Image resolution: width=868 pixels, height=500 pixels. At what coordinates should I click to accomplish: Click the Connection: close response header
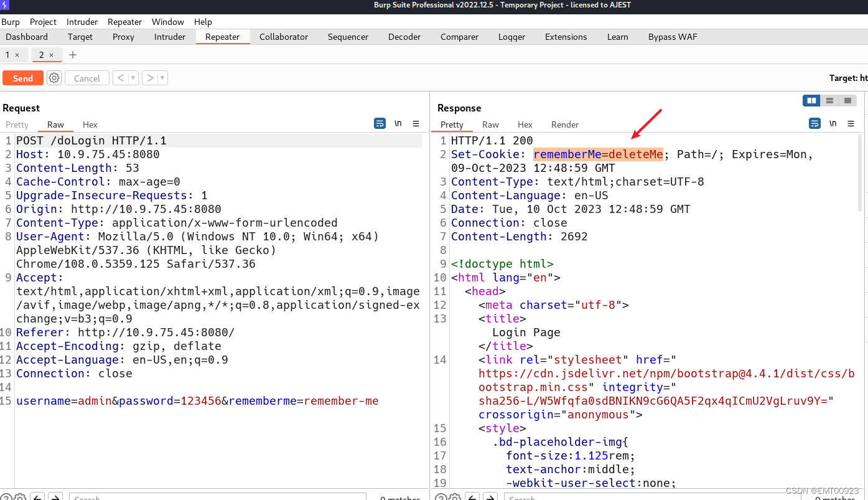[509, 223]
